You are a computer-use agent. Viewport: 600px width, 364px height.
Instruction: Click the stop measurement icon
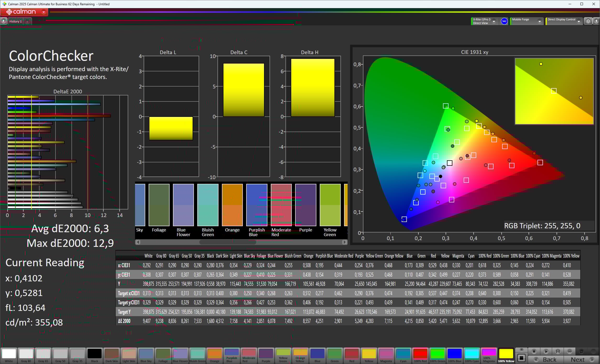(x=534, y=351)
